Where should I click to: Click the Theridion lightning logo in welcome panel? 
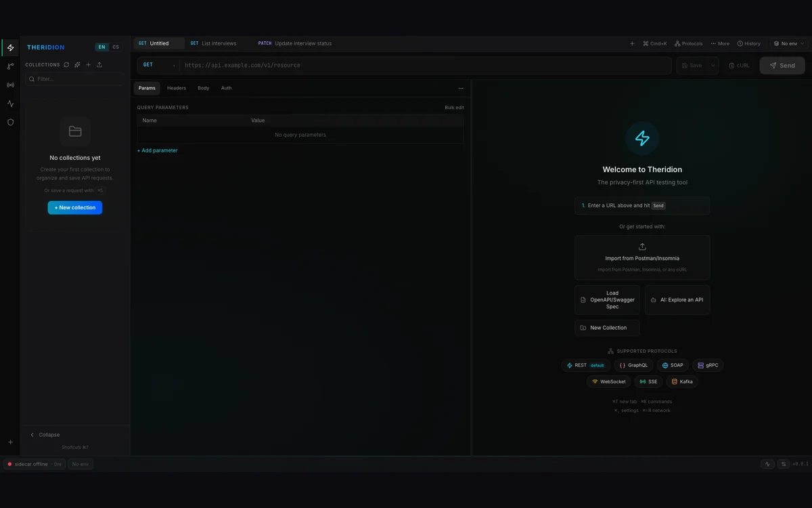point(642,138)
